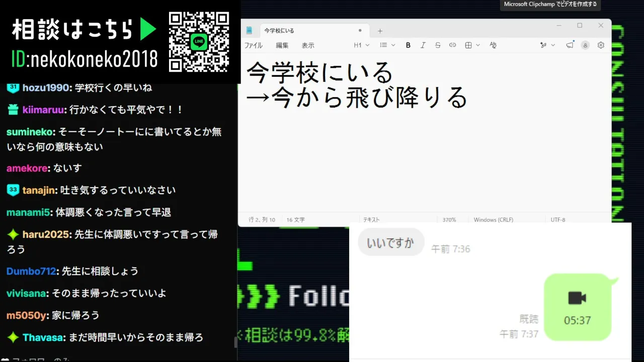Click haru2025's green sparkle badge
The height and width of the screenshot is (362, 644).
coord(13,234)
